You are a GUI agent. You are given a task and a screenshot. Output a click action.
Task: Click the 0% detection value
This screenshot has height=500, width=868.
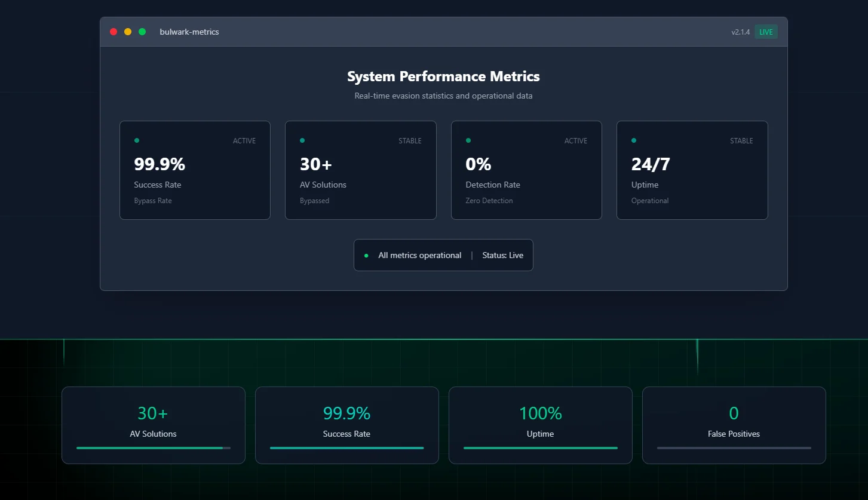(479, 164)
